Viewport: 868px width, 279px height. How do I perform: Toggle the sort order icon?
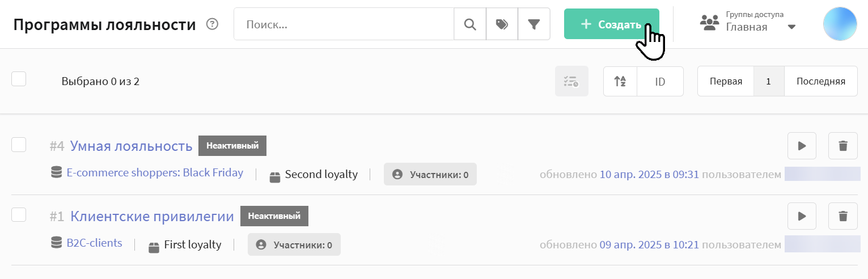point(620,82)
